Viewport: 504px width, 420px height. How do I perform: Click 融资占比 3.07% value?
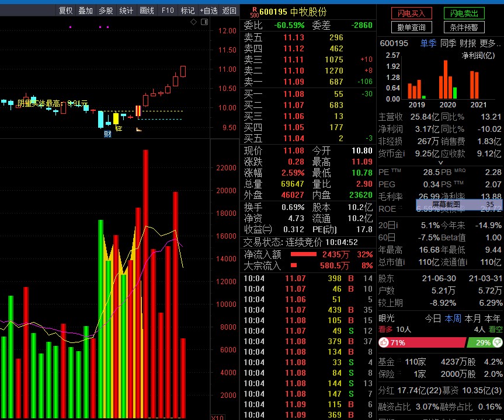(427, 407)
